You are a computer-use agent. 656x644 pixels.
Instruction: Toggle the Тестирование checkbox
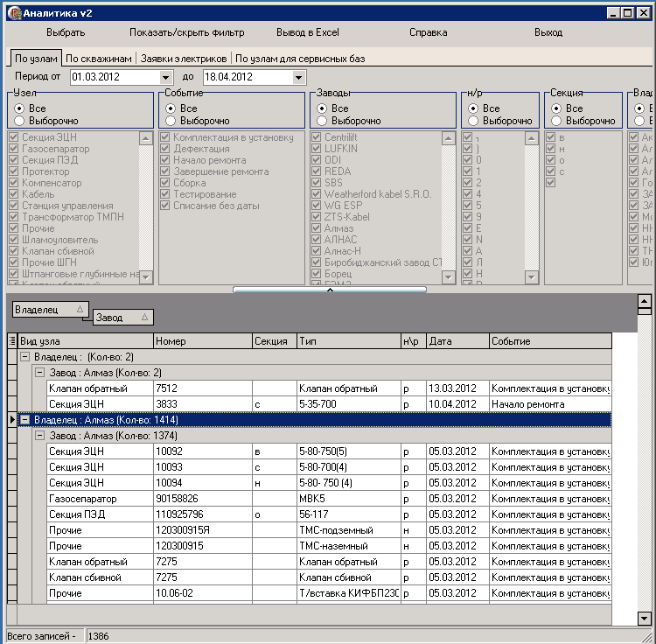pos(164,194)
